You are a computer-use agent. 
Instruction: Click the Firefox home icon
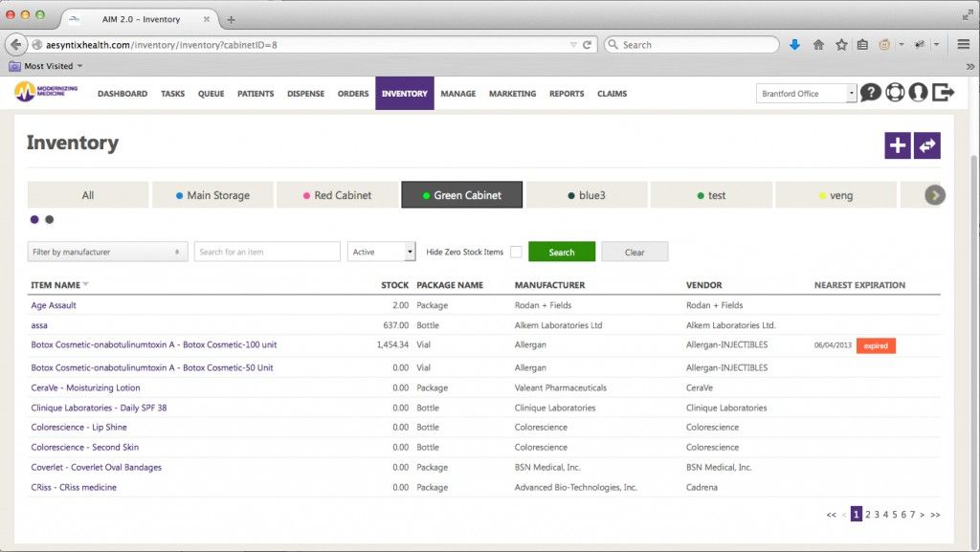point(818,45)
